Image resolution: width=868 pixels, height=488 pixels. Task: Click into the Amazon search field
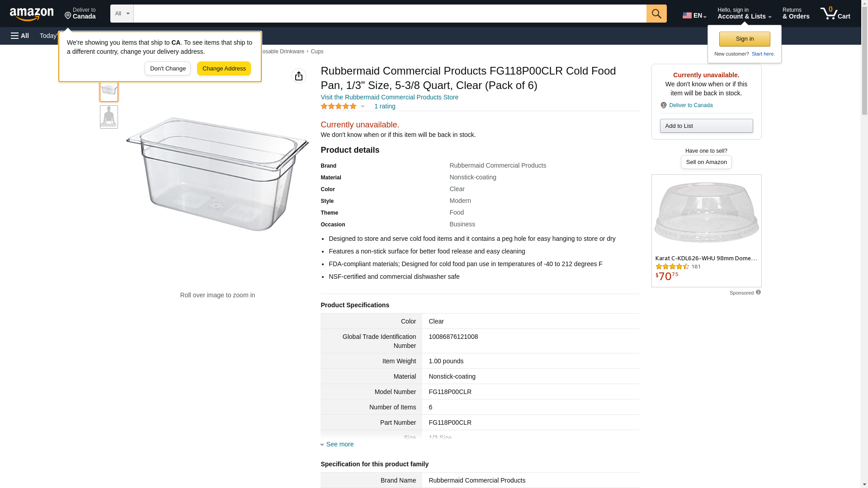390,14
